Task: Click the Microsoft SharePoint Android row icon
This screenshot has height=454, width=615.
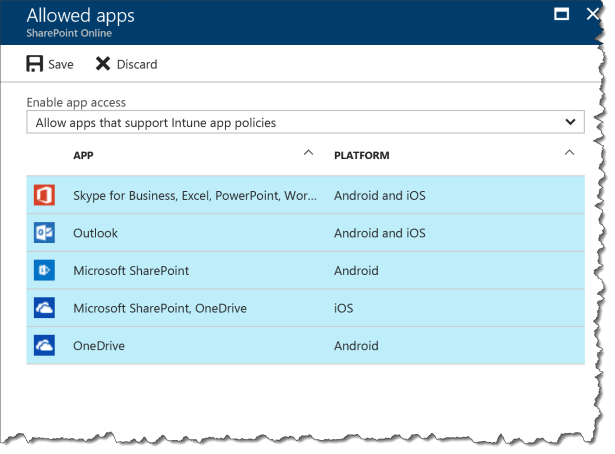Action: point(44,270)
